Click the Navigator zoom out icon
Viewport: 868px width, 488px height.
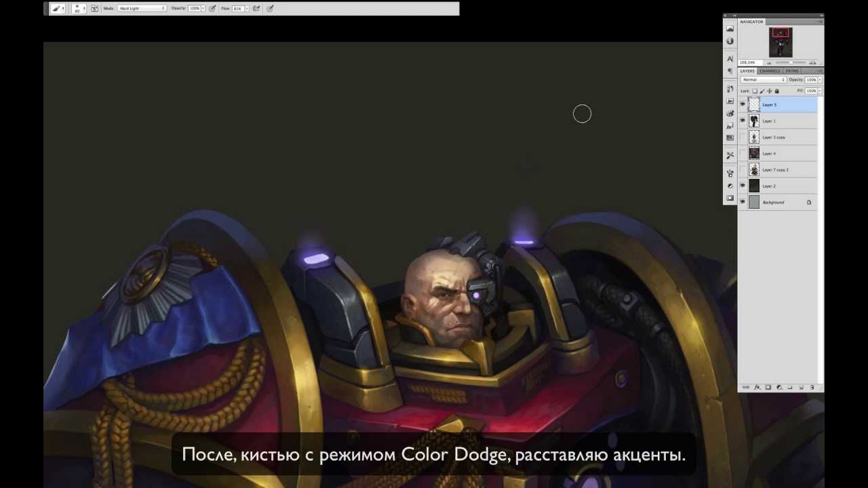(769, 63)
